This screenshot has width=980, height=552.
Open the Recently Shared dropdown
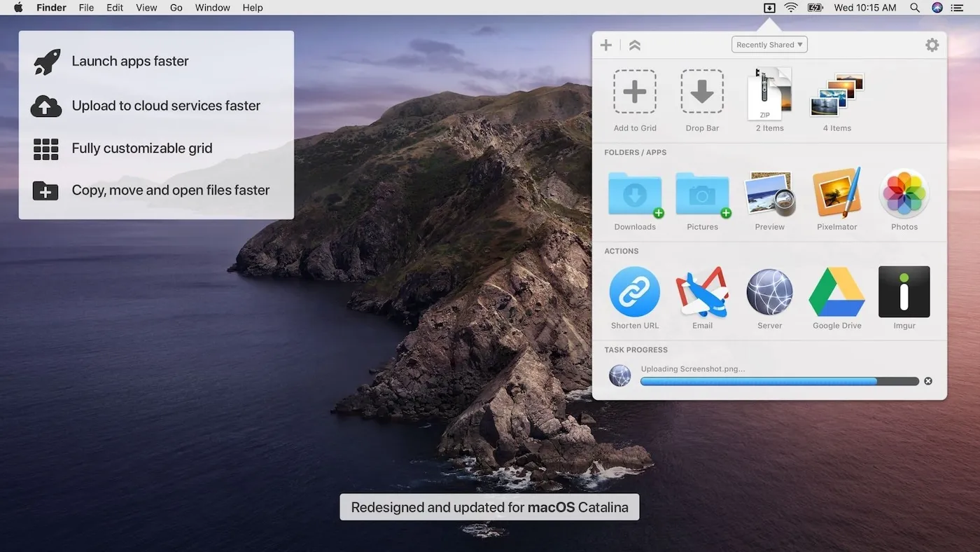tap(769, 45)
